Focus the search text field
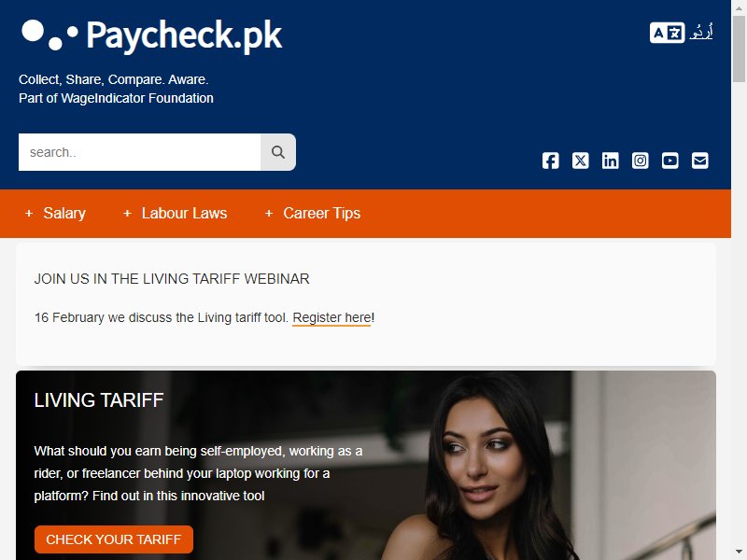 point(139,152)
